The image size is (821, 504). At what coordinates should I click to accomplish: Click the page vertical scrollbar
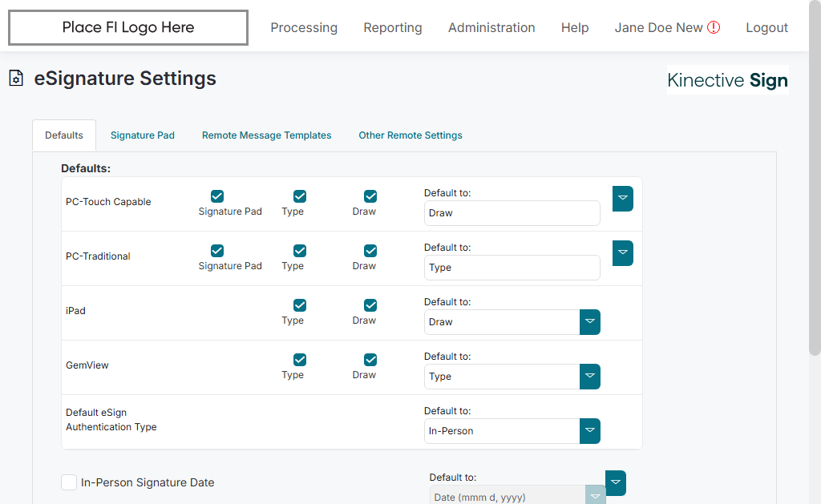(815, 200)
